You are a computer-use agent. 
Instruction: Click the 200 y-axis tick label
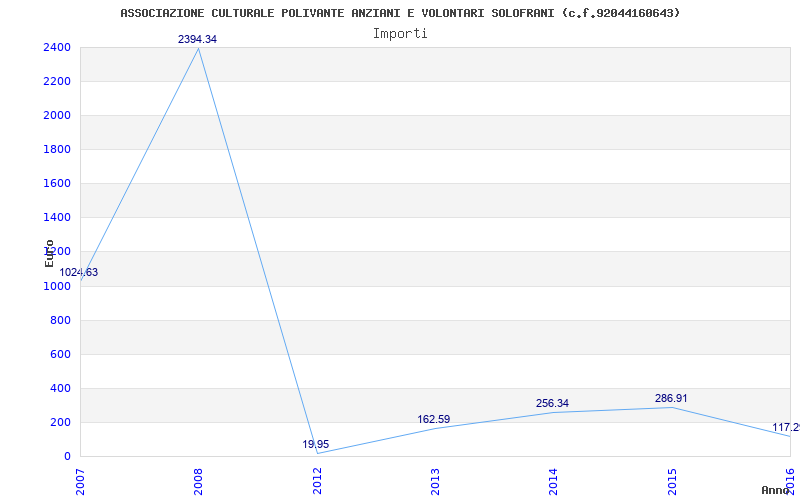(61, 422)
